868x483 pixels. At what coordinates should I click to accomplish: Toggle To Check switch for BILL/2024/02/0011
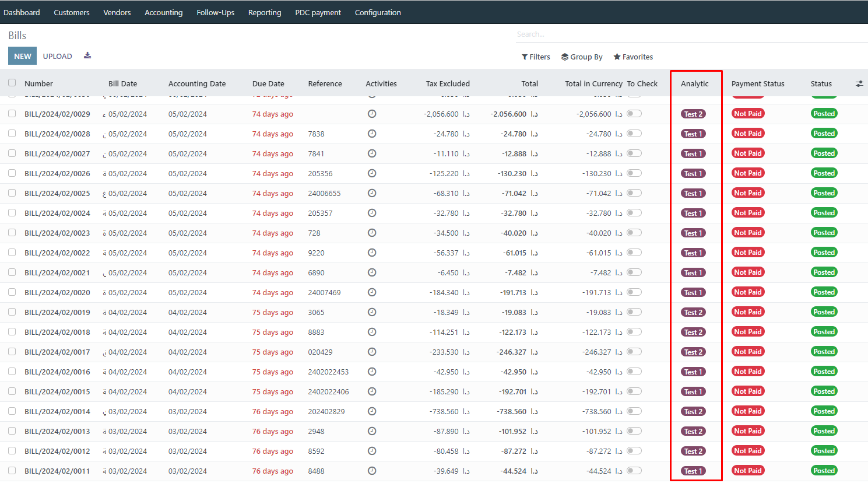click(634, 471)
